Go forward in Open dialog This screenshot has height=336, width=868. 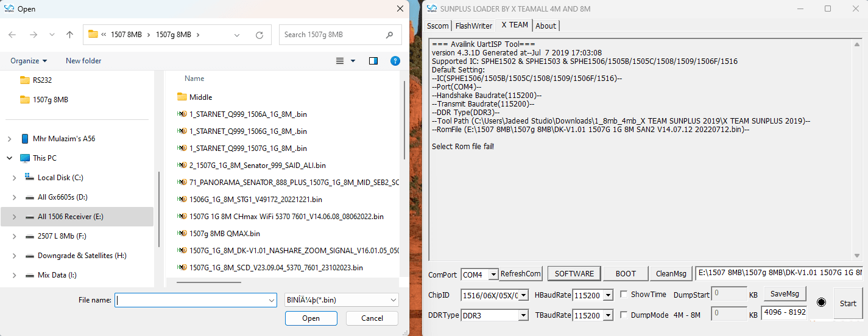point(33,35)
